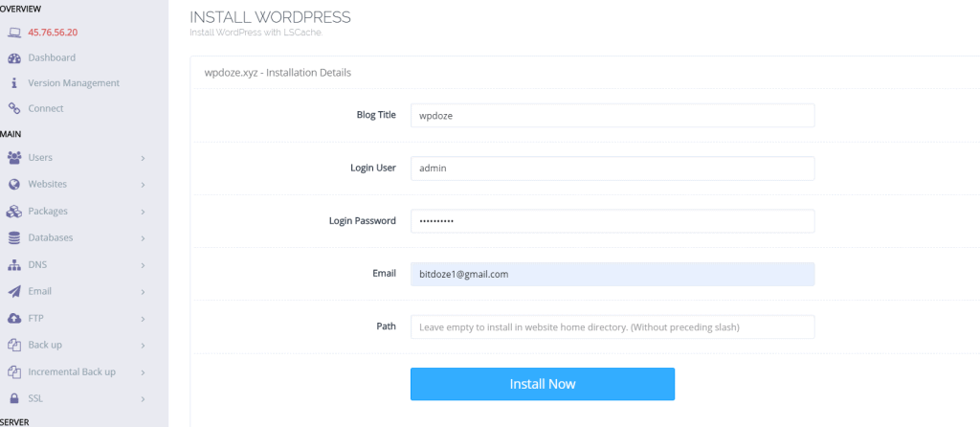Viewport: 980px width, 427px height.
Task: Expand the Email submenu chevron
Action: coord(143,292)
